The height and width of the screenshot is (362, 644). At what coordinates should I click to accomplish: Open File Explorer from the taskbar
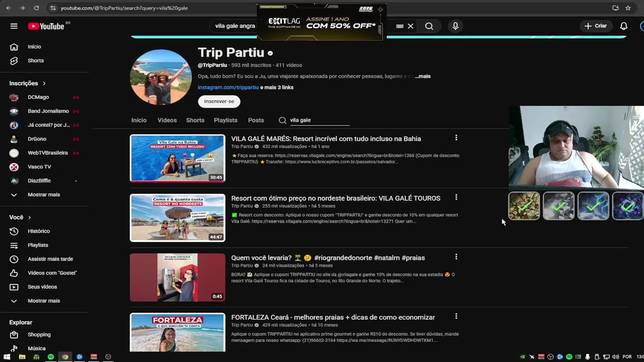(22, 357)
